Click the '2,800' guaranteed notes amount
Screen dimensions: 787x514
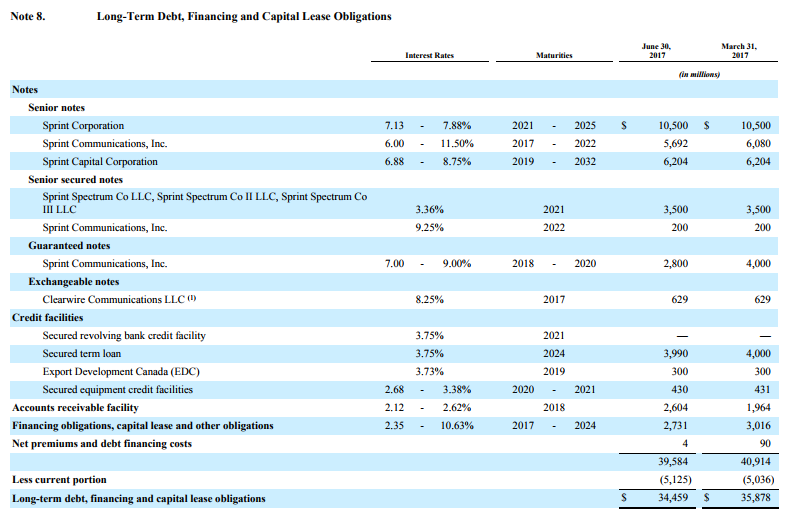pyautogui.click(x=676, y=264)
